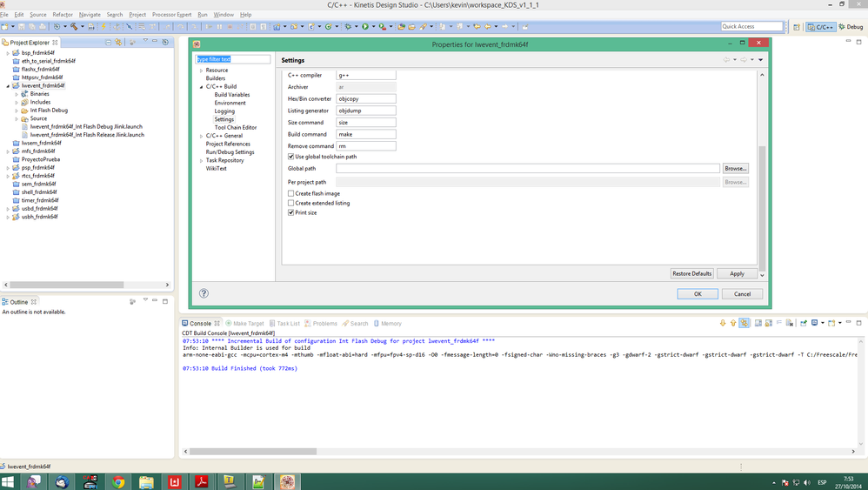Click the Windows Start button
868x490 pixels.
coord(8,482)
